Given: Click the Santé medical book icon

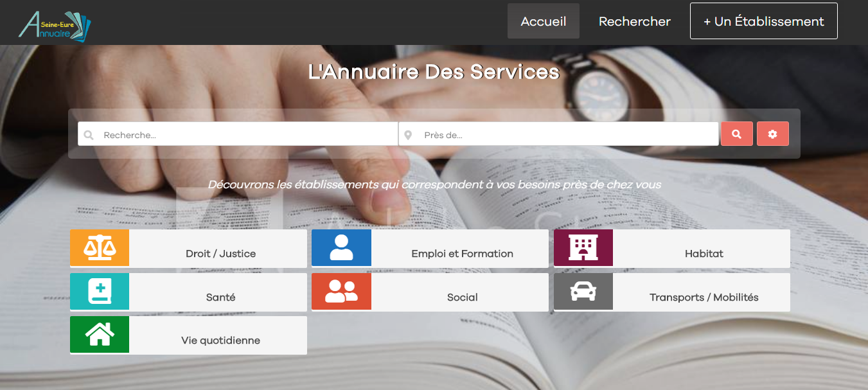Looking at the screenshot, I should [100, 291].
